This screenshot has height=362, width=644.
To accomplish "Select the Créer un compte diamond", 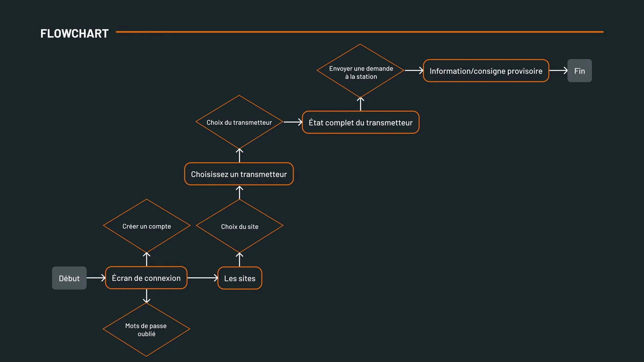I will 147,226.
